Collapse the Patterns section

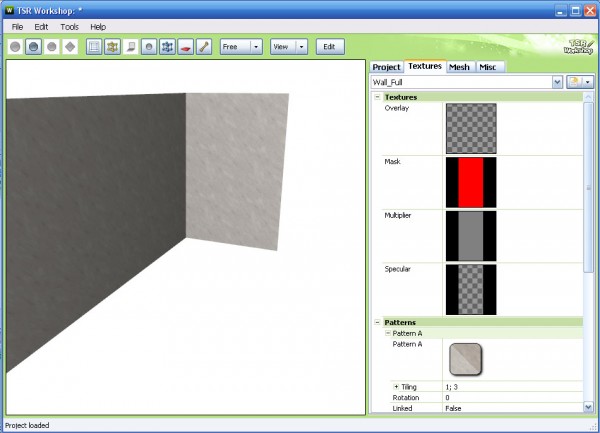[378, 322]
